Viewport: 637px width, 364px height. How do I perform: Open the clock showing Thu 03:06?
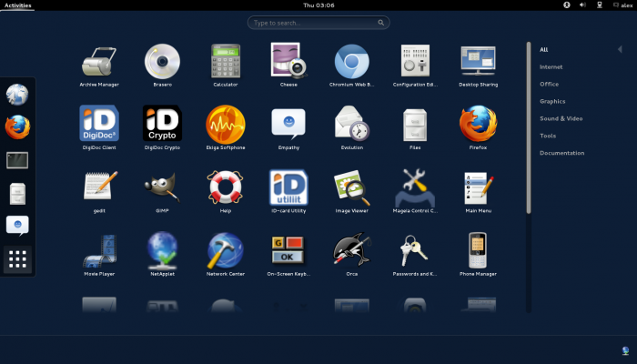coord(318,5)
